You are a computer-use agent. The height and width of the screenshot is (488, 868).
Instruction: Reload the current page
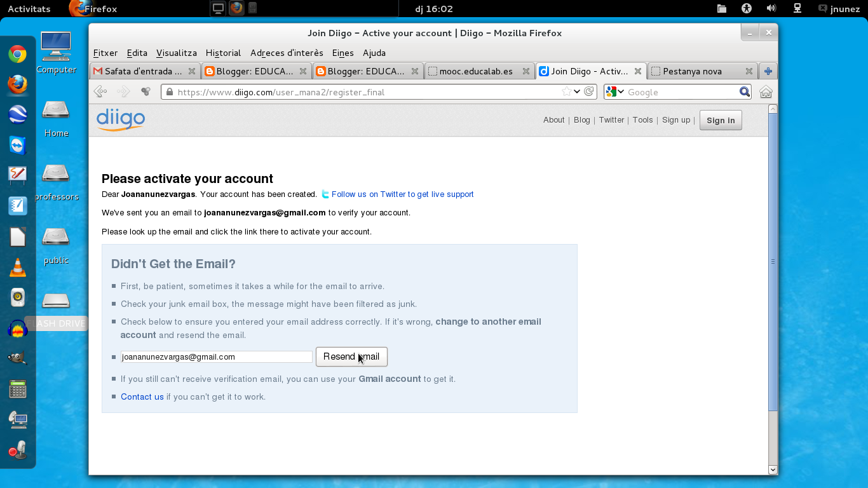pos(589,91)
